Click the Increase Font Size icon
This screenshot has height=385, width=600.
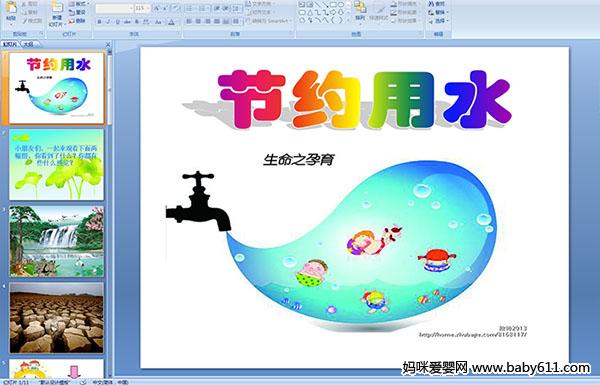pyautogui.click(x=157, y=8)
